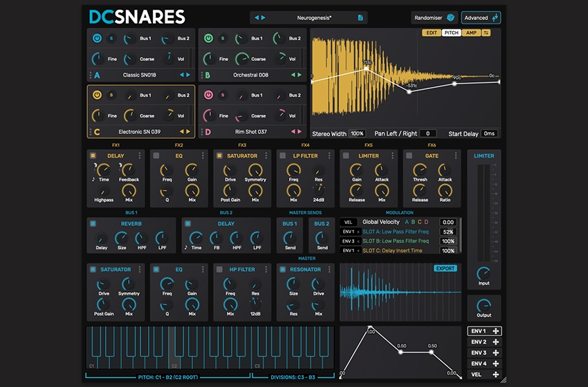Toggle power for slot D
This screenshot has width=588, height=387.
(x=208, y=95)
